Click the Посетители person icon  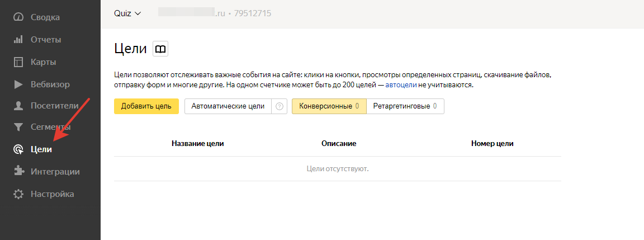point(18,106)
